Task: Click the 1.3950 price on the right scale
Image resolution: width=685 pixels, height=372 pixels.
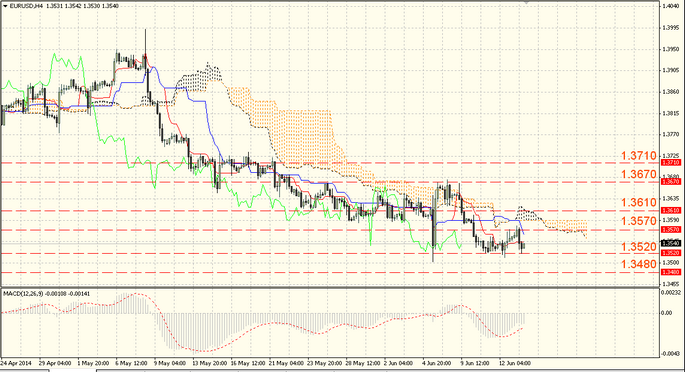Action: 671,49
